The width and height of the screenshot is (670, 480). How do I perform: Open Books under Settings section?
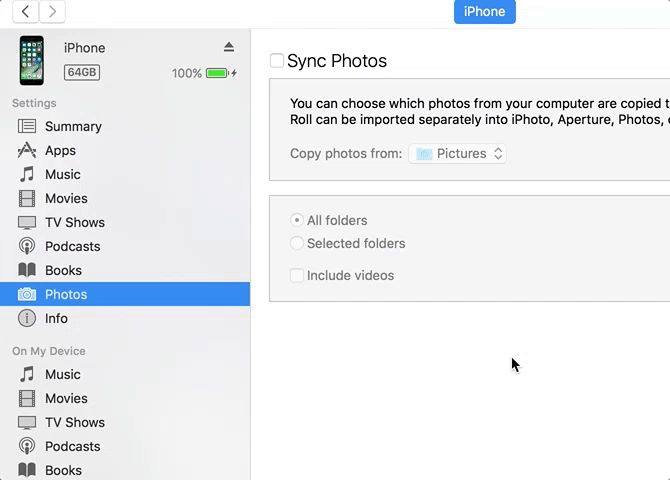(x=63, y=270)
